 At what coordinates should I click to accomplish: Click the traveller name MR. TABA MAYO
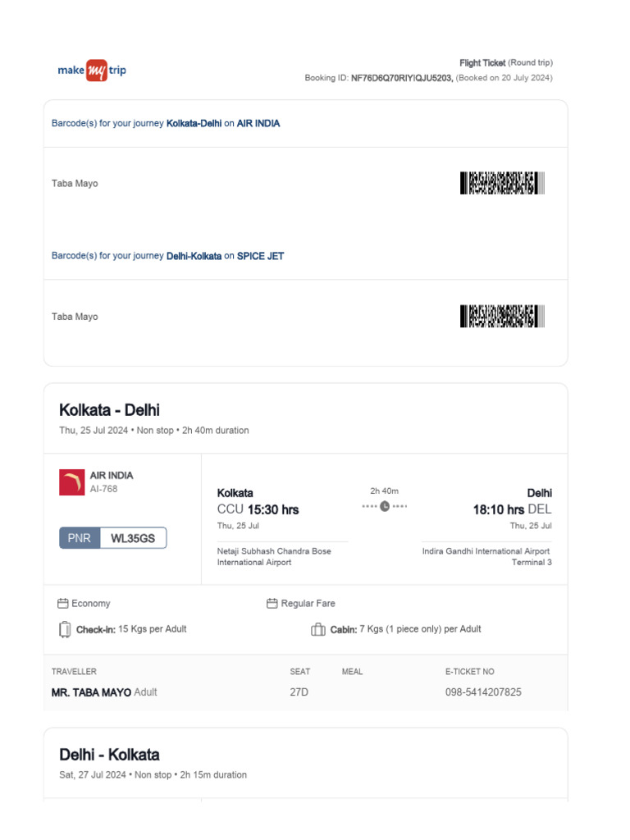[91, 692]
